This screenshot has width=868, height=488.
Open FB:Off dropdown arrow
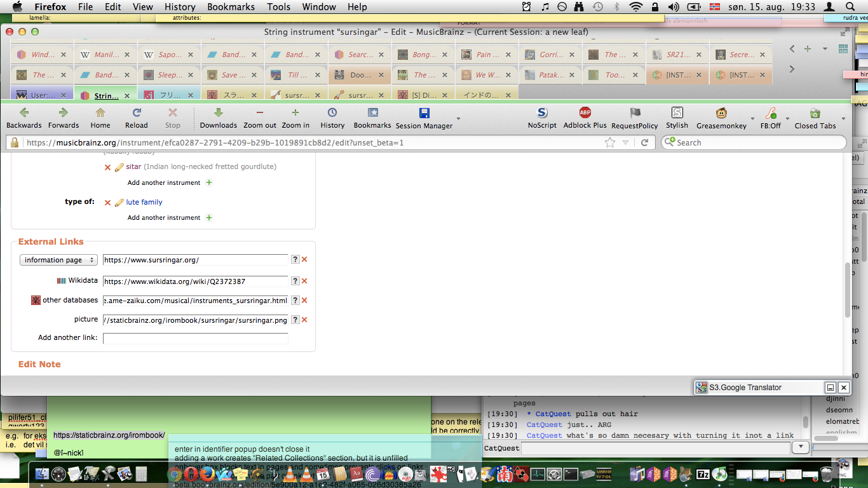click(787, 118)
